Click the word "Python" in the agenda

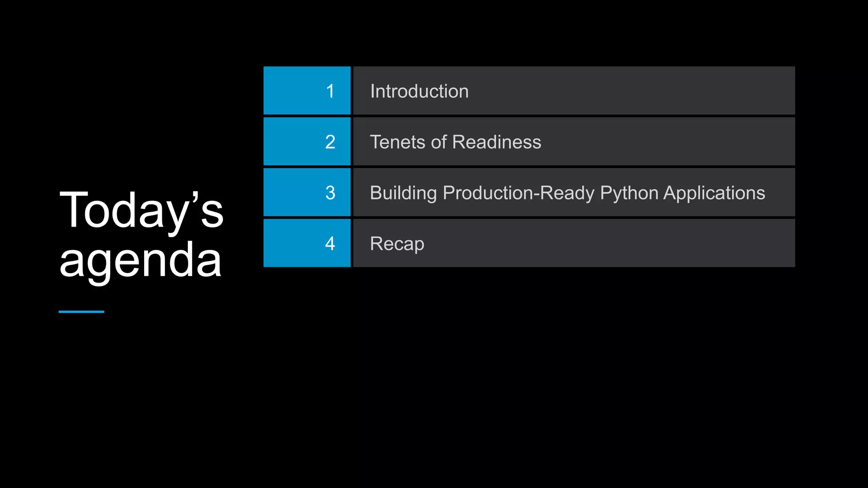(629, 193)
